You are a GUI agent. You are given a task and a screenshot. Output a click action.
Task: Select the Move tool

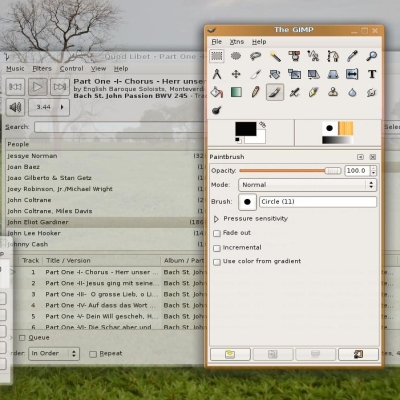[236, 74]
